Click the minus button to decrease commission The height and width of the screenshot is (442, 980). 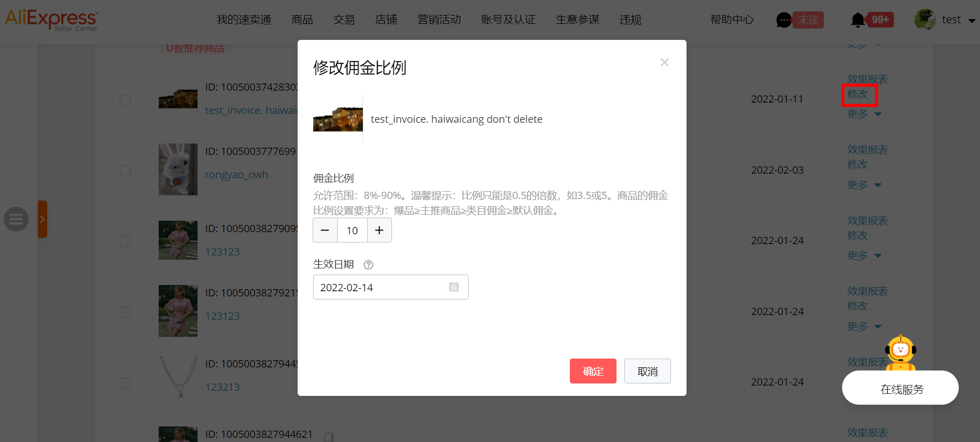pos(325,231)
